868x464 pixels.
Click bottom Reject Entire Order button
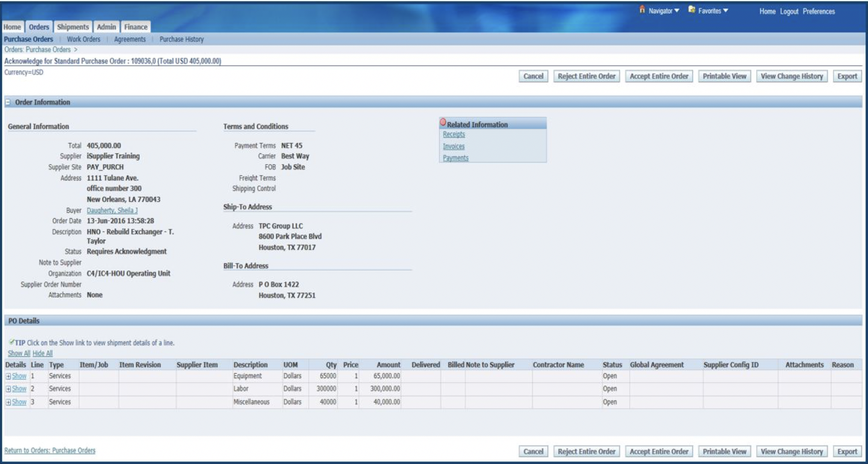(587, 452)
